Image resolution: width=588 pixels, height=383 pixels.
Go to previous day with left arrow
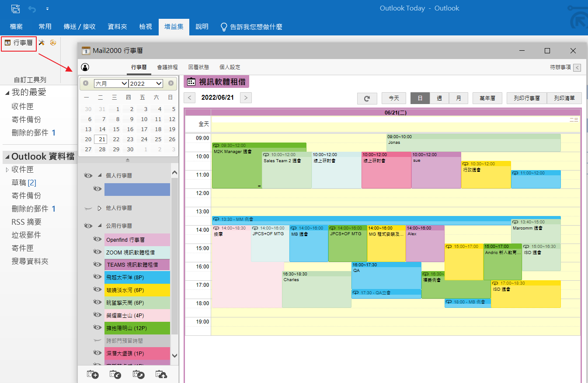[189, 97]
